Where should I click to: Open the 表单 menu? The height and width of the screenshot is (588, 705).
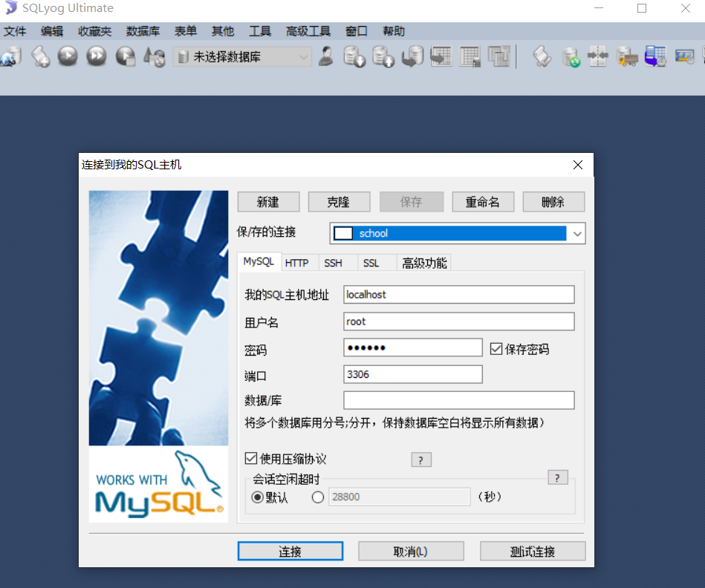click(x=186, y=31)
